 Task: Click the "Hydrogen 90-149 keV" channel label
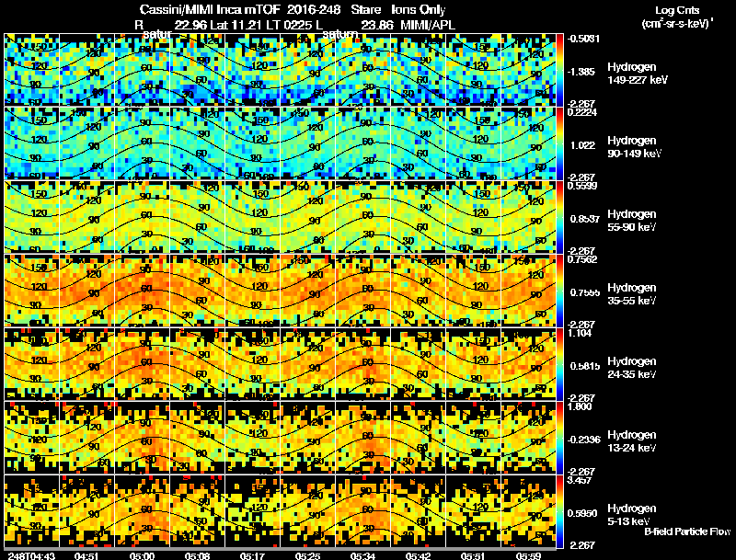coord(634,147)
